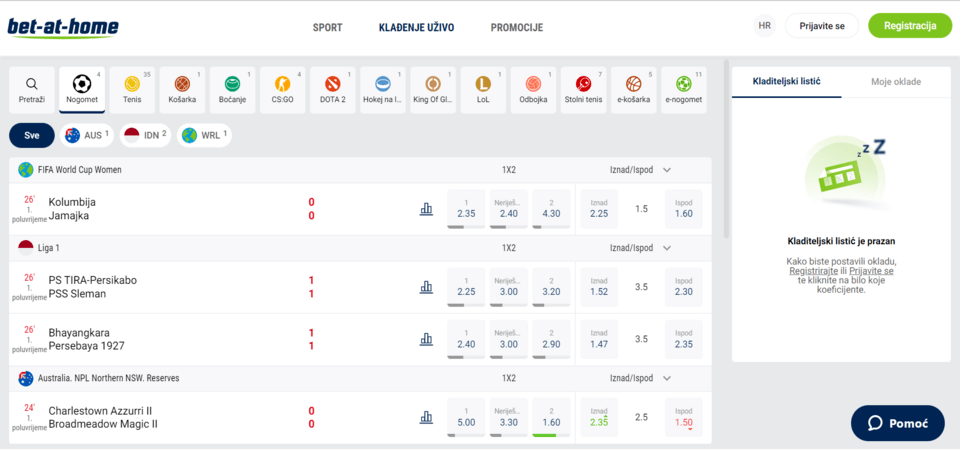The image size is (960, 450).
Task: Bet on Charlestown Azzurri II win 5.00
Action: (x=466, y=418)
